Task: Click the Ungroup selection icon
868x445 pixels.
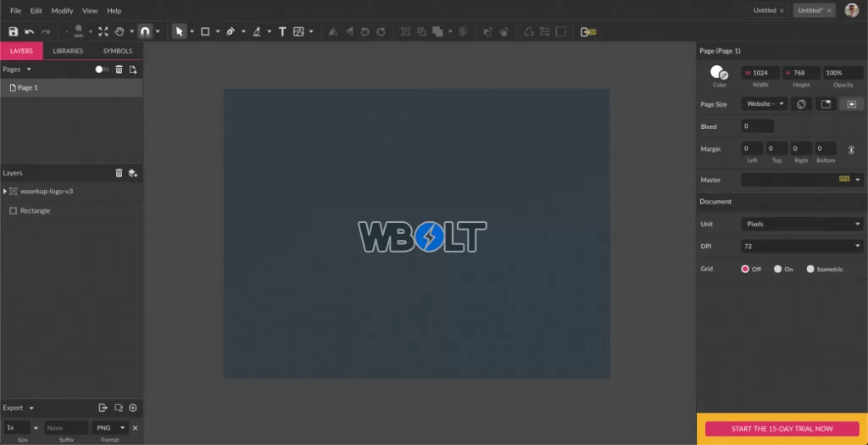Action: pyautogui.click(x=421, y=31)
